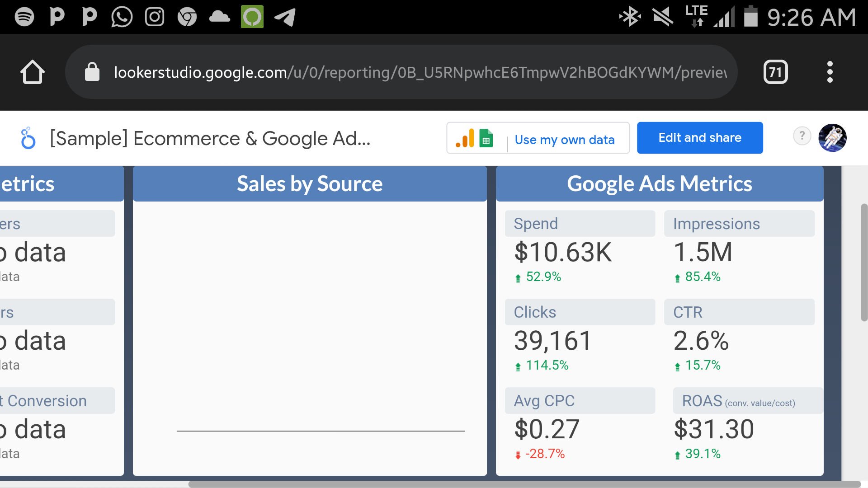Tap the Chrome status bar icon
Image resolution: width=868 pixels, height=488 pixels.
point(187,17)
